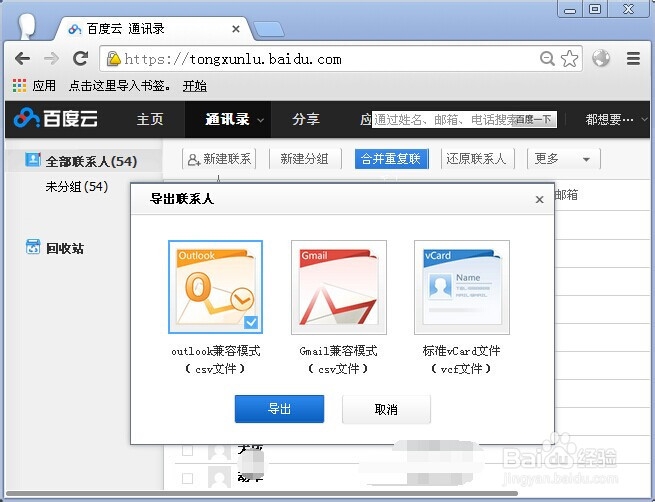655x502 pixels.
Task: Click the outlook兼容模式 label
Action: pos(216,350)
